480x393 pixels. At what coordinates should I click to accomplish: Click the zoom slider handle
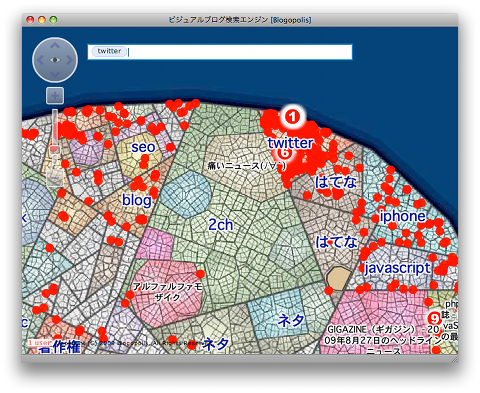point(55,148)
